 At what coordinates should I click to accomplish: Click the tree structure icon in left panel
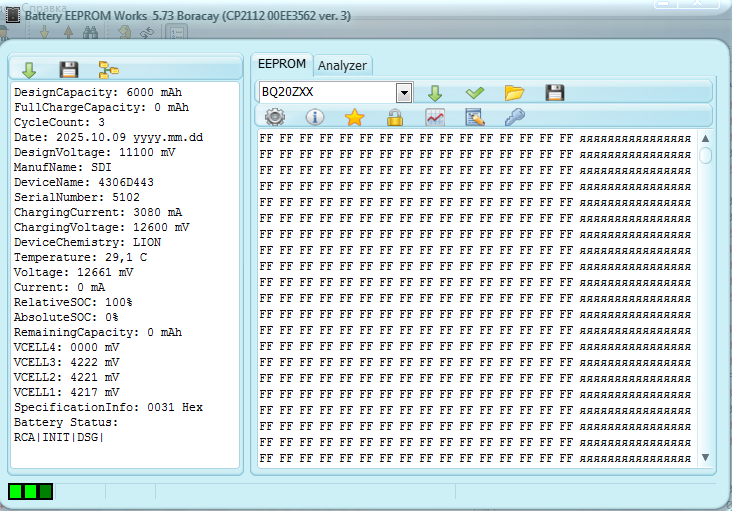point(108,69)
